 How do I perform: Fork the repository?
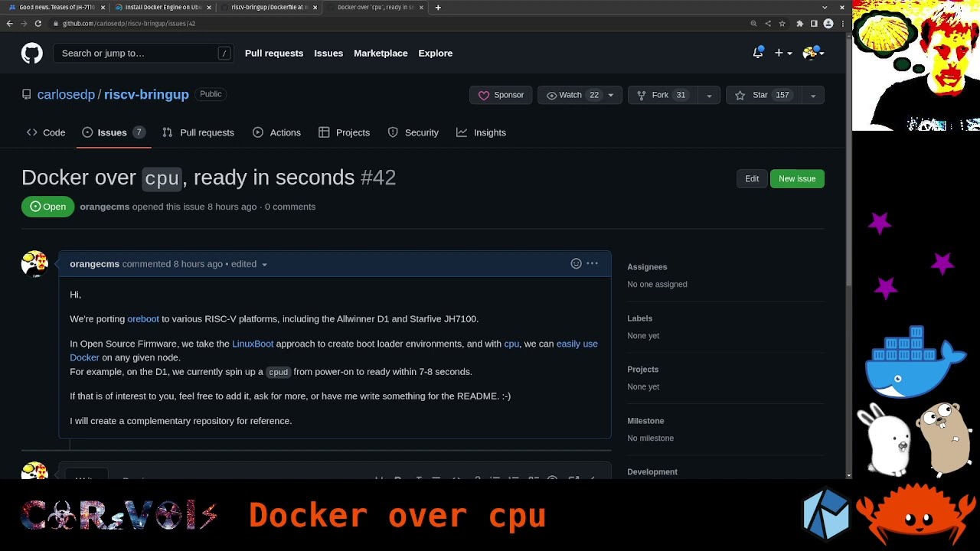coord(662,95)
